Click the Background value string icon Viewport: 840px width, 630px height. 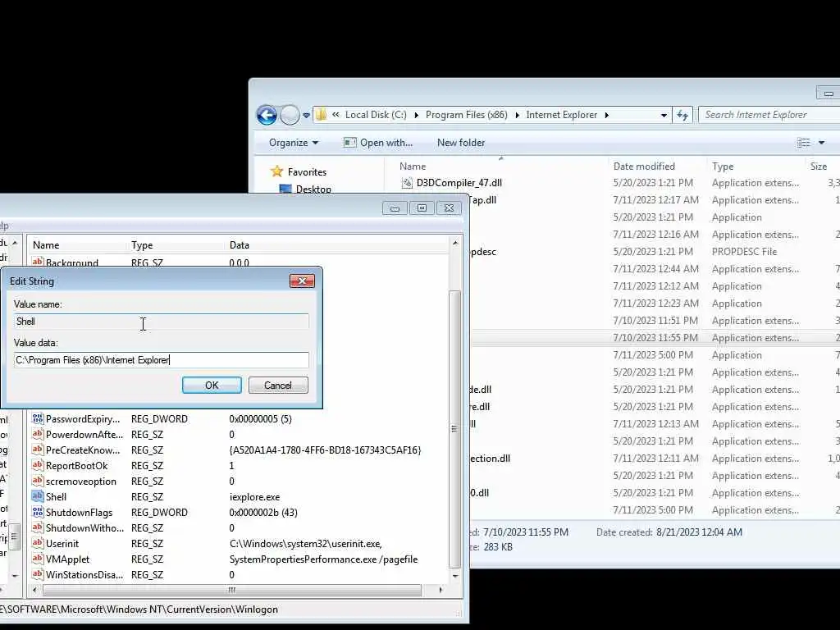point(38,262)
